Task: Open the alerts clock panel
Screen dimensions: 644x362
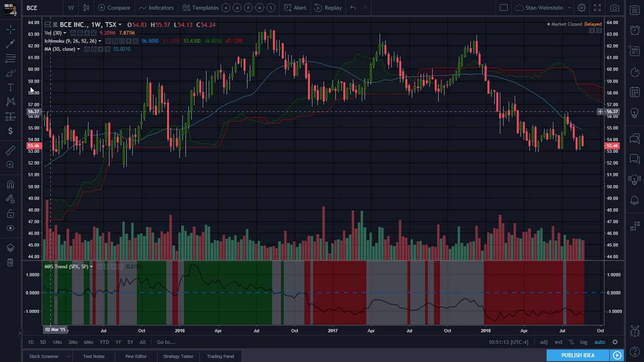Action: click(635, 30)
